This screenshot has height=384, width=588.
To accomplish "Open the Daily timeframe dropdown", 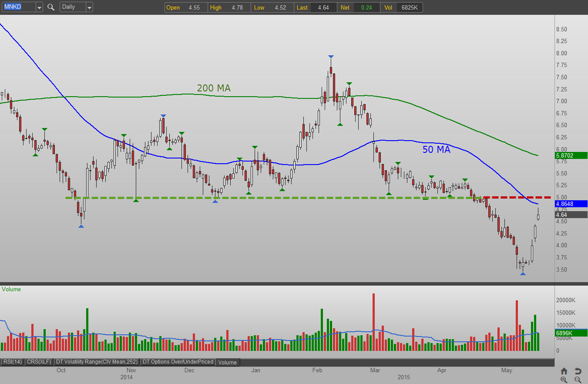I will point(89,7).
